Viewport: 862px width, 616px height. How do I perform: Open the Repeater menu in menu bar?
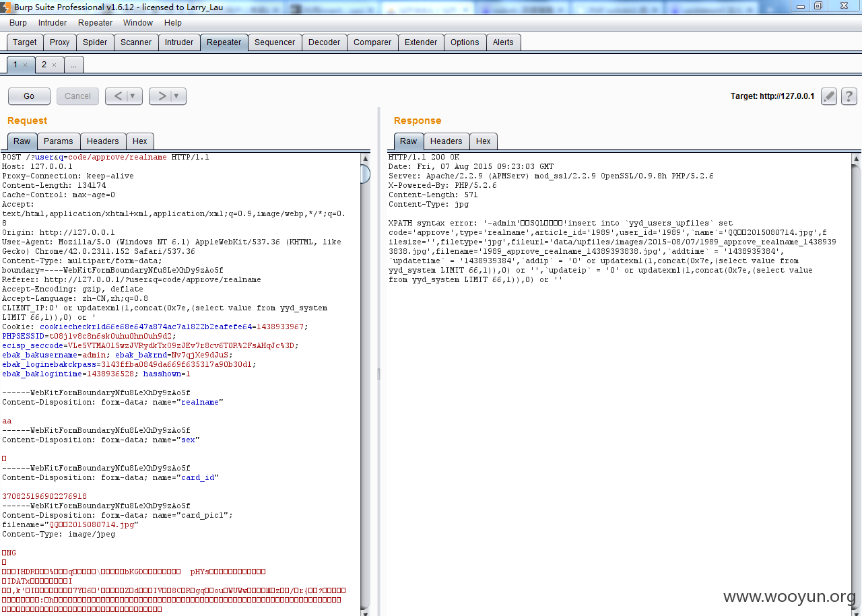(95, 23)
